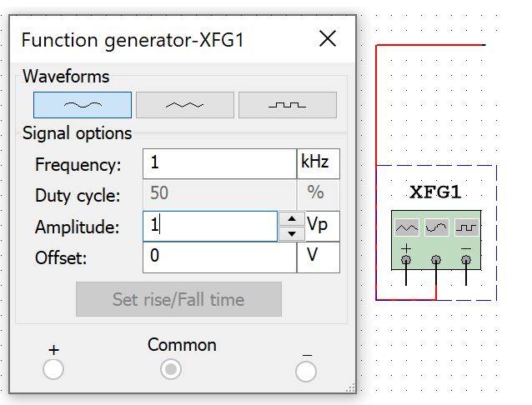
Task: Click XFG1 common center terminal pin
Action: pos(436,260)
